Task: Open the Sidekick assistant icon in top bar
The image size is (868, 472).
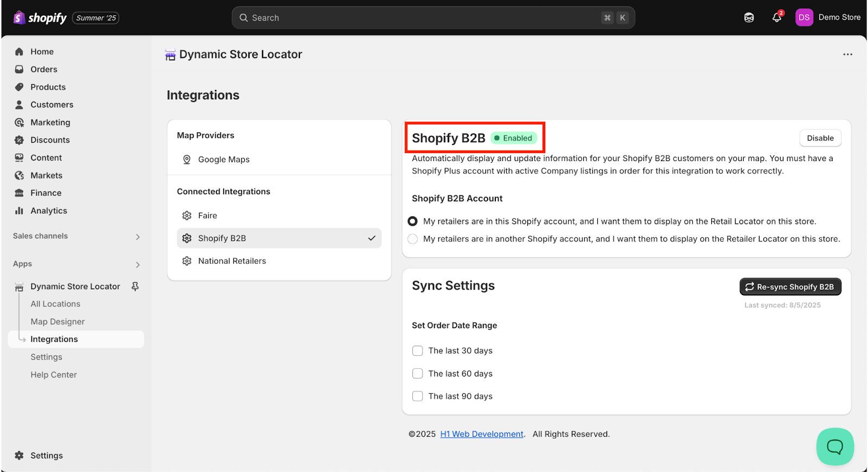Action: pyautogui.click(x=749, y=18)
